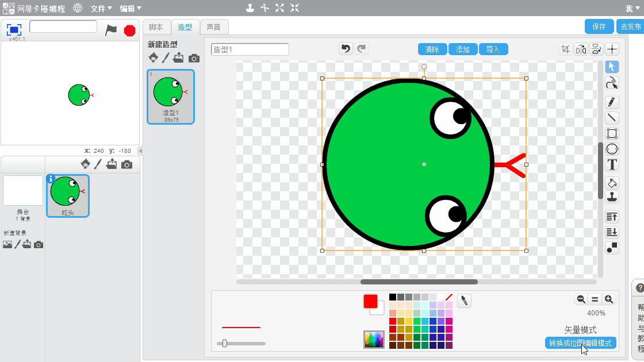The image size is (644, 362).
Task: Zoom in on the canvas
Action: pos(609,299)
